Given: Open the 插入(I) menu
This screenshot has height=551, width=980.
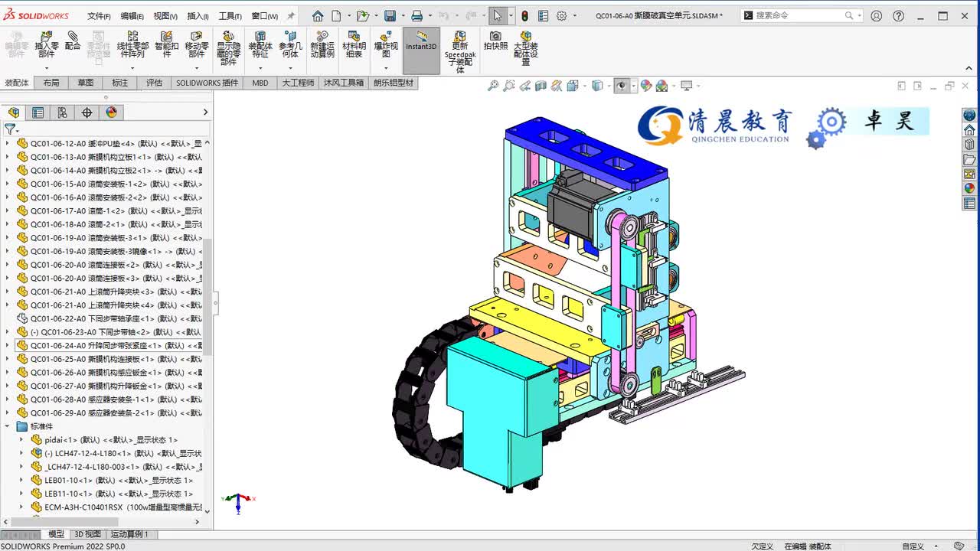Looking at the screenshot, I should (x=198, y=16).
